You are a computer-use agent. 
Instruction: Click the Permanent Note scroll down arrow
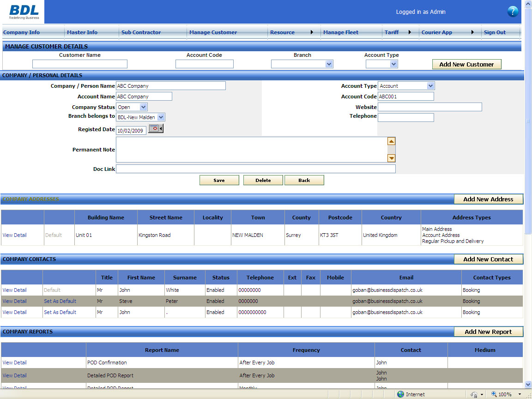[x=391, y=158]
